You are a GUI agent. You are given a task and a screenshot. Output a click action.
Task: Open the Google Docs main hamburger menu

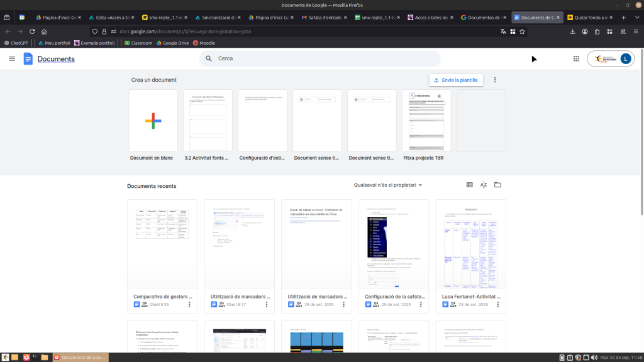click(x=12, y=58)
